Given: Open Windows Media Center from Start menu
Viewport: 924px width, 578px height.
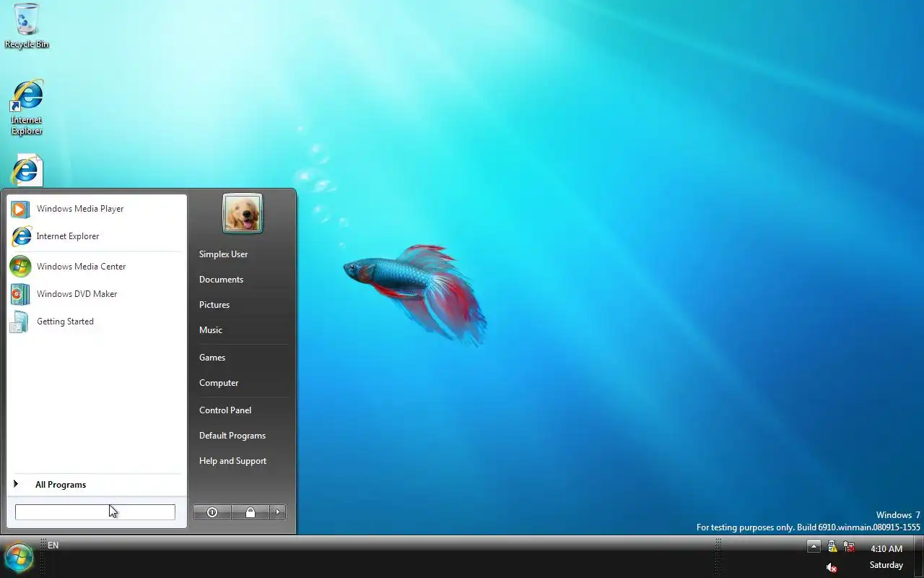Looking at the screenshot, I should [x=97, y=267].
